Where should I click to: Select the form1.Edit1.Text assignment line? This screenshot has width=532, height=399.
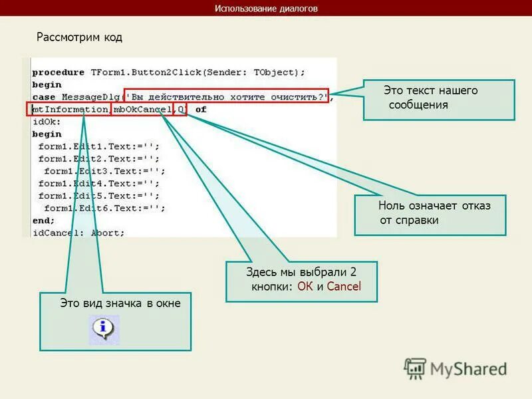[96, 146]
